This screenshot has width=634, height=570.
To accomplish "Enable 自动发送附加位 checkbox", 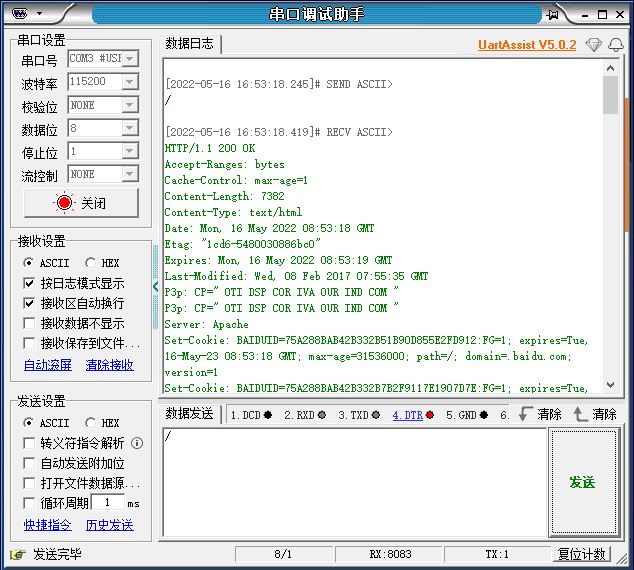I will (29, 463).
